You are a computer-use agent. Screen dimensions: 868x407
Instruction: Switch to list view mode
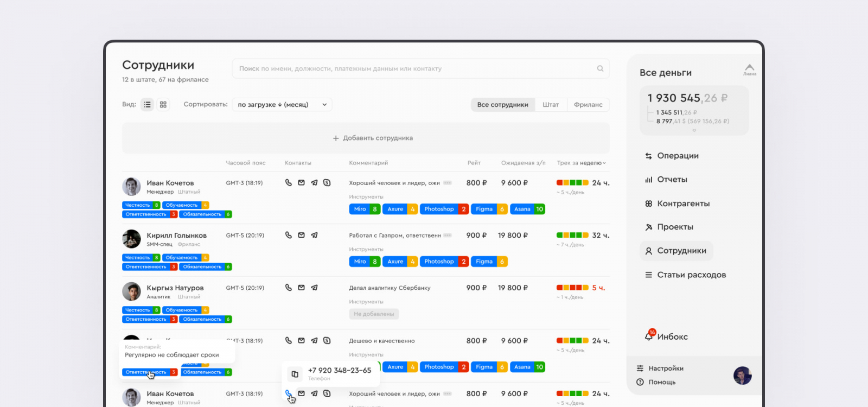point(148,105)
